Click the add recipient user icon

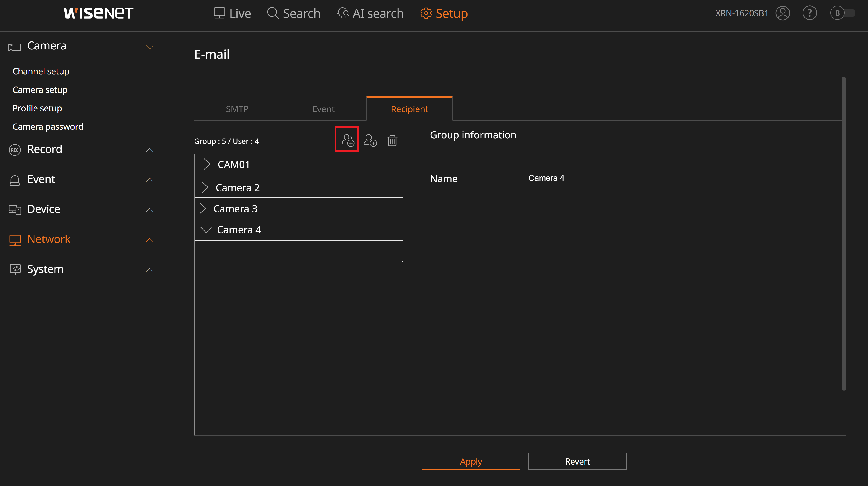(370, 140)
